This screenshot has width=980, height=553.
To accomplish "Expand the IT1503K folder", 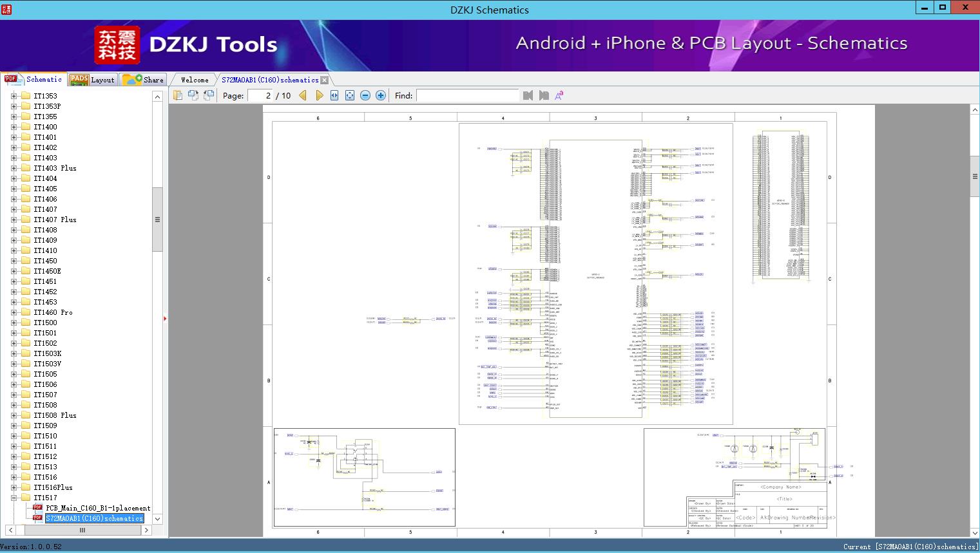I will coord(14,353).
